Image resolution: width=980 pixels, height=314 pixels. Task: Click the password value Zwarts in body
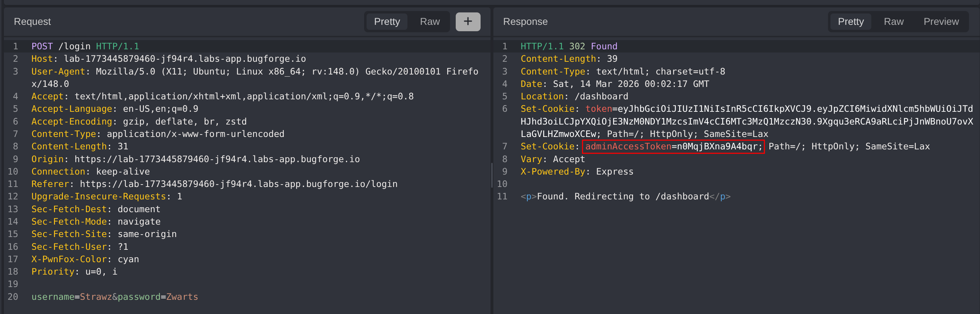pyautogui.click(x=182, y=297)
